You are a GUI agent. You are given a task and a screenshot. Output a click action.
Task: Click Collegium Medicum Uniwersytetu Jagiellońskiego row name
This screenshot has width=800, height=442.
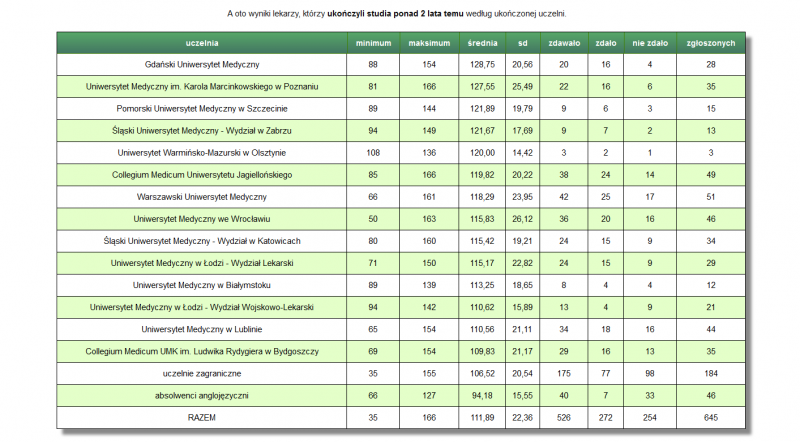point(202,174)
